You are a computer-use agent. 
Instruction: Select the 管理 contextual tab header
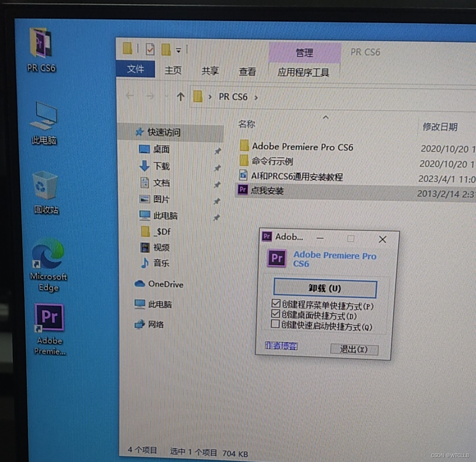tap(305, 53)
